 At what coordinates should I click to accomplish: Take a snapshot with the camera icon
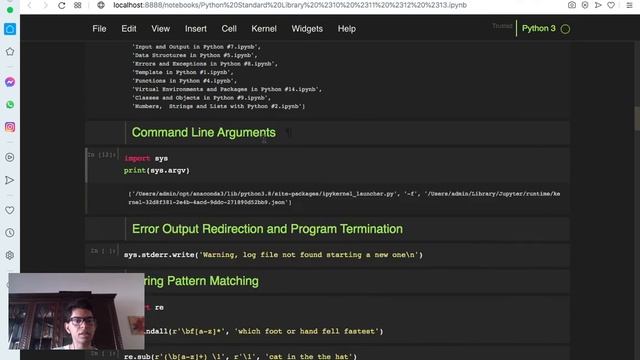point(572,5)
